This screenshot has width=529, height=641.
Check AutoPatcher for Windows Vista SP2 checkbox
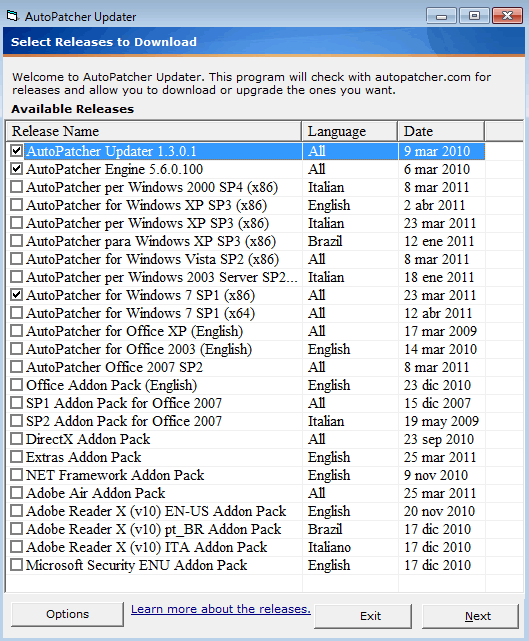[16, 259]
